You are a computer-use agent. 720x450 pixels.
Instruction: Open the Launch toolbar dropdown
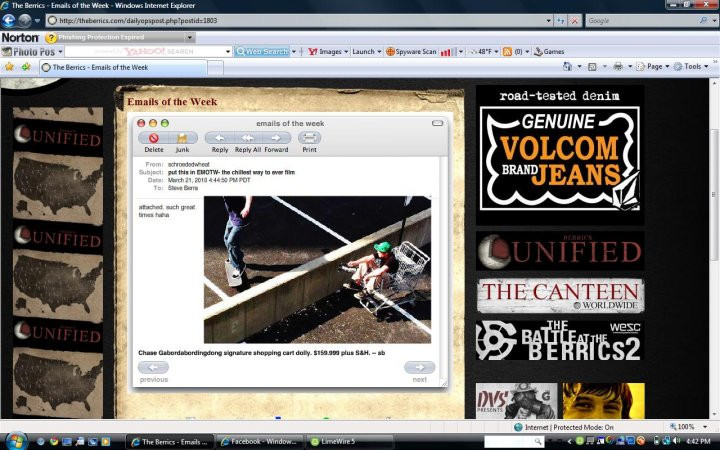366,51
